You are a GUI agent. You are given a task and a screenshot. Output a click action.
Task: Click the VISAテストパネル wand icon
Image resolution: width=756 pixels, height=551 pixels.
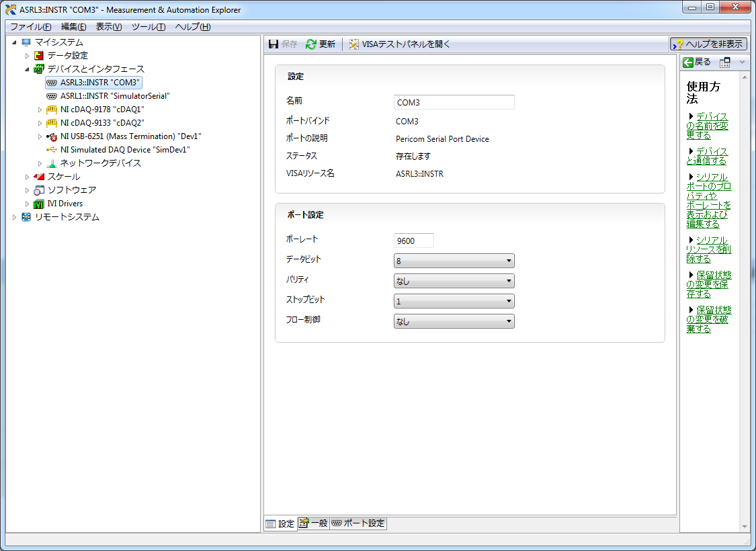[x=354, y=44]
